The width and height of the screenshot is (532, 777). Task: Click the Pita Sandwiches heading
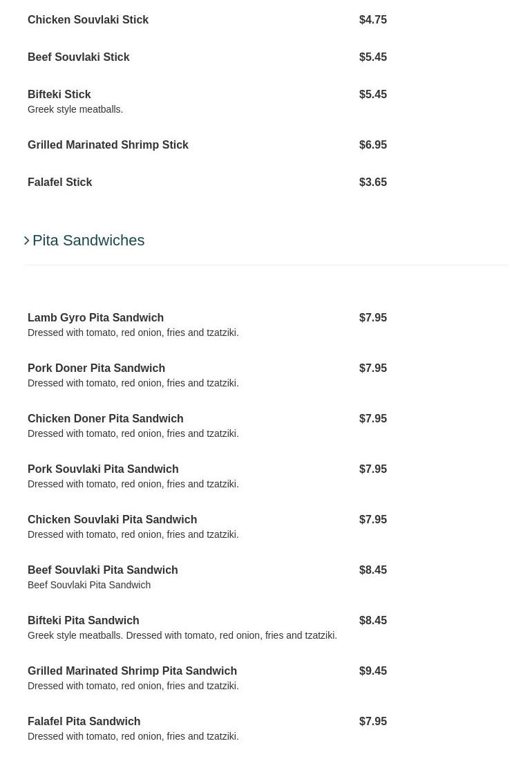88,241
